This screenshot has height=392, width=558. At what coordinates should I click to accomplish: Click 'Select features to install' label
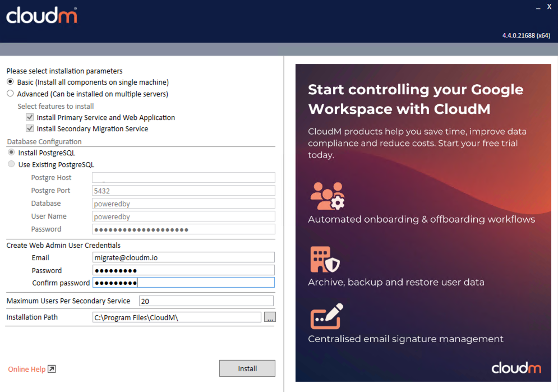coord(56,107)
